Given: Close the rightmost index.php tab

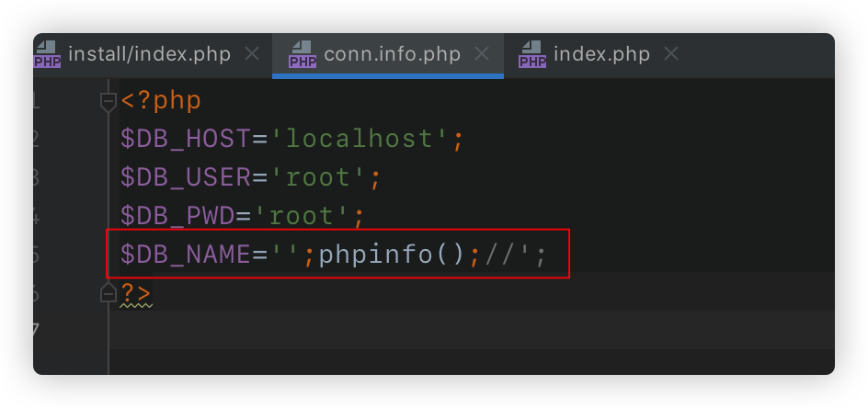Looking at the screenshot, I should point(671,54).
